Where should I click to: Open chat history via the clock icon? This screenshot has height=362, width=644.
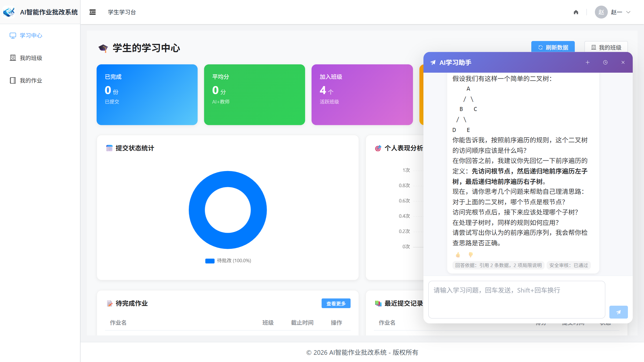click(x=605, y=62)
